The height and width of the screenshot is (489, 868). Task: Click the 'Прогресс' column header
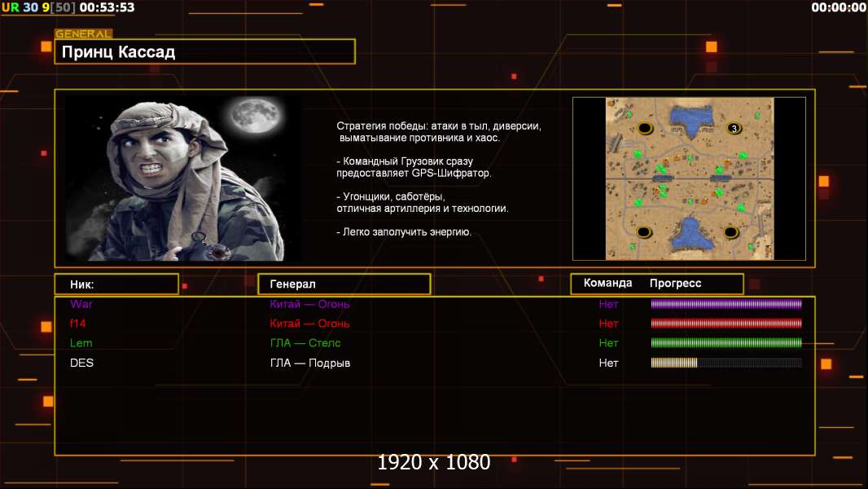[675, 284]
